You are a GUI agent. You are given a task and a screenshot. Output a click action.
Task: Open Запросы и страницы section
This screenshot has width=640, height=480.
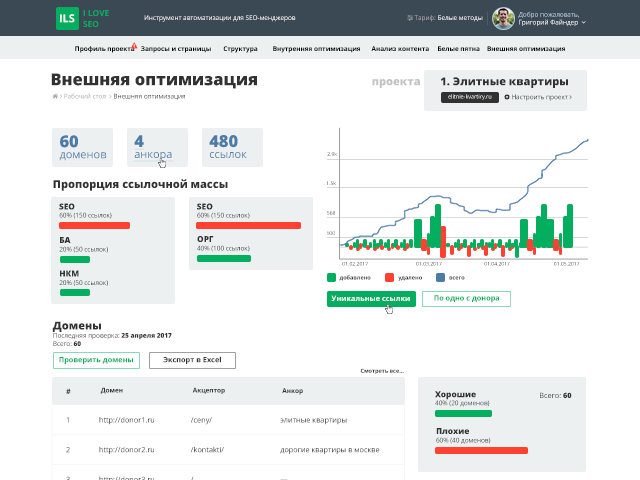coord(176,49)
